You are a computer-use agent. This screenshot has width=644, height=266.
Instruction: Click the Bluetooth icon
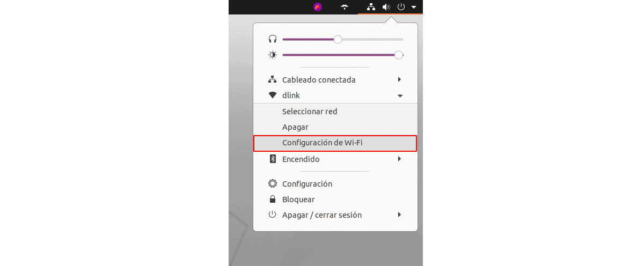pos(273,159)
